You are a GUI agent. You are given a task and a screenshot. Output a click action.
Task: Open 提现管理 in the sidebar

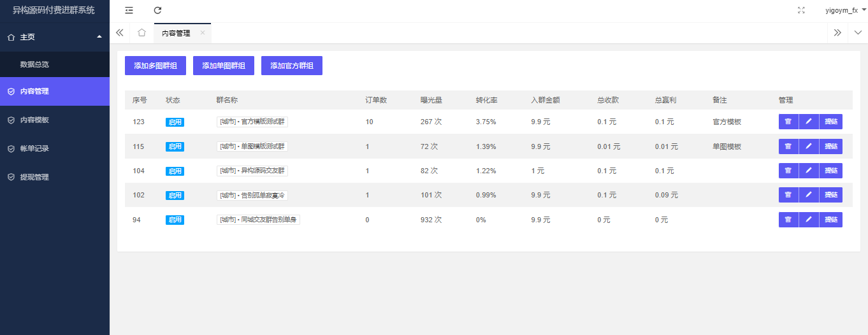[x=34, y=177]
